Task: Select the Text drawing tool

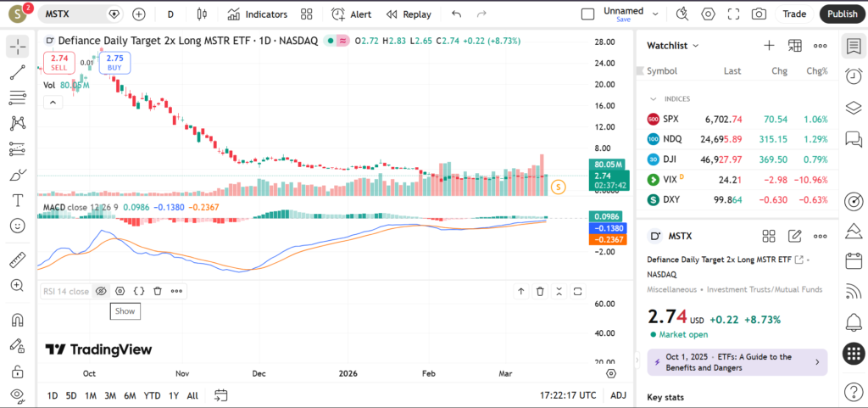Action: (17, 200)
